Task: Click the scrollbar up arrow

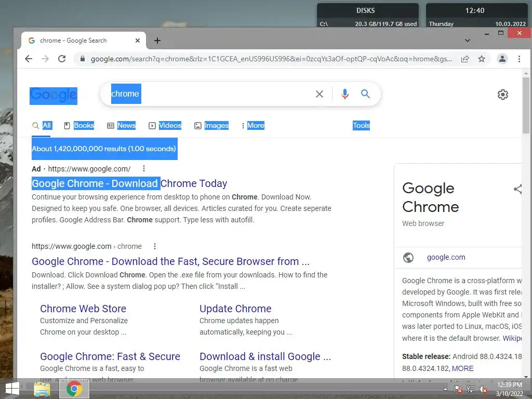Action: click(526, 73)
